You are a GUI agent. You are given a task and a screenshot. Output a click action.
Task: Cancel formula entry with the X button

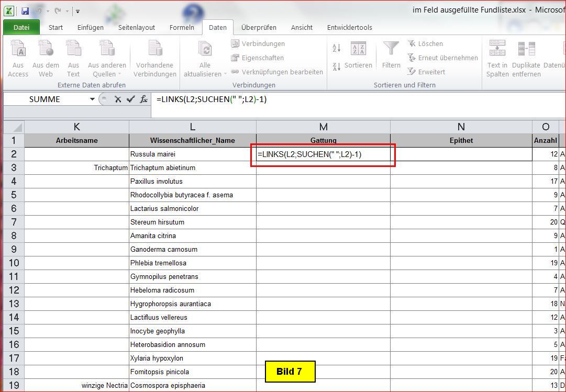118,99
